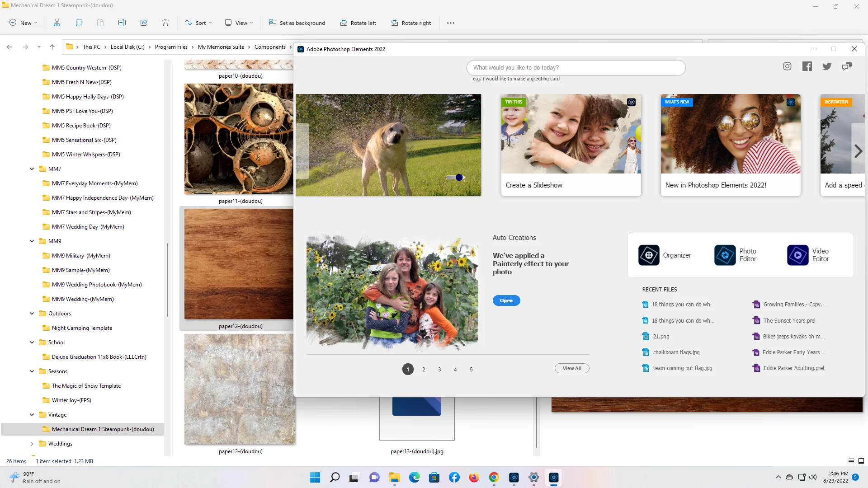The width and height of the screenshot is (868, 488).
Task: Expand the Weddings folder
Action: pos(32,444)
